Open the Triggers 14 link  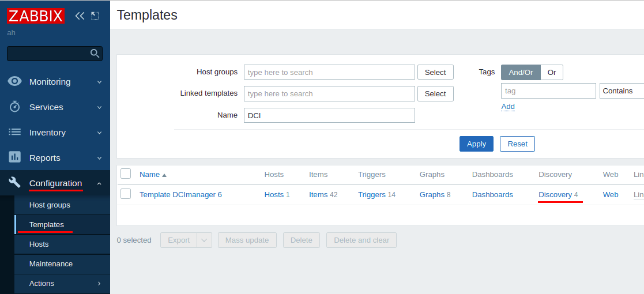(372, 195)
